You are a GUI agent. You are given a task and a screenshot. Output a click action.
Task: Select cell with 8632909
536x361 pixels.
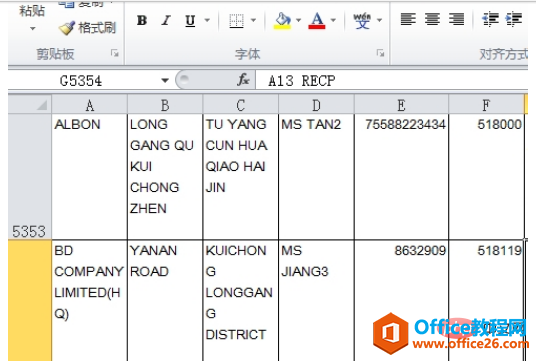(x=402, y=300)
